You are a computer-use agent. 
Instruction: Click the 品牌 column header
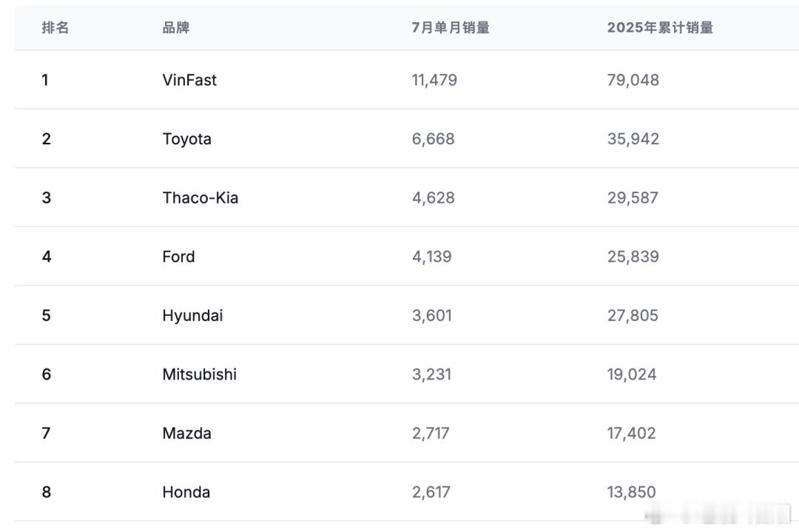[x=176, y=27]
